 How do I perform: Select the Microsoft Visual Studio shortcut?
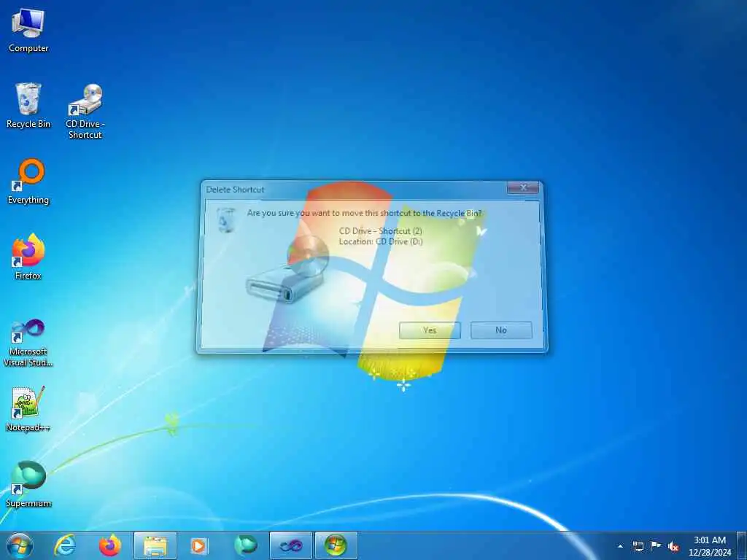point(28,343)
